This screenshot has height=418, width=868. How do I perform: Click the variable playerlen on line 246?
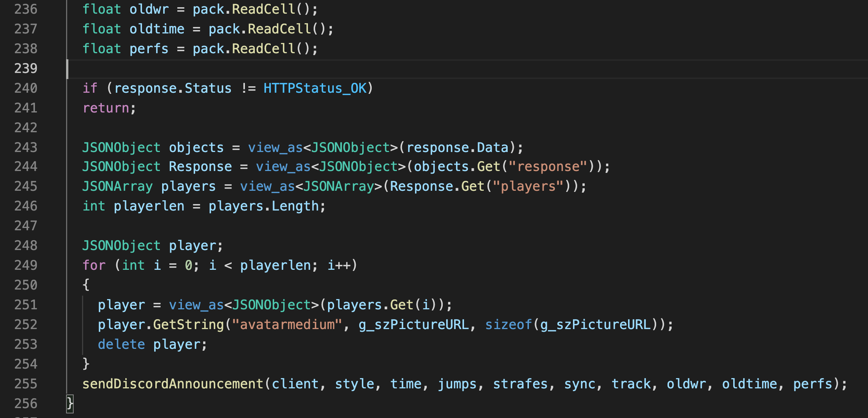coord(149,206)
